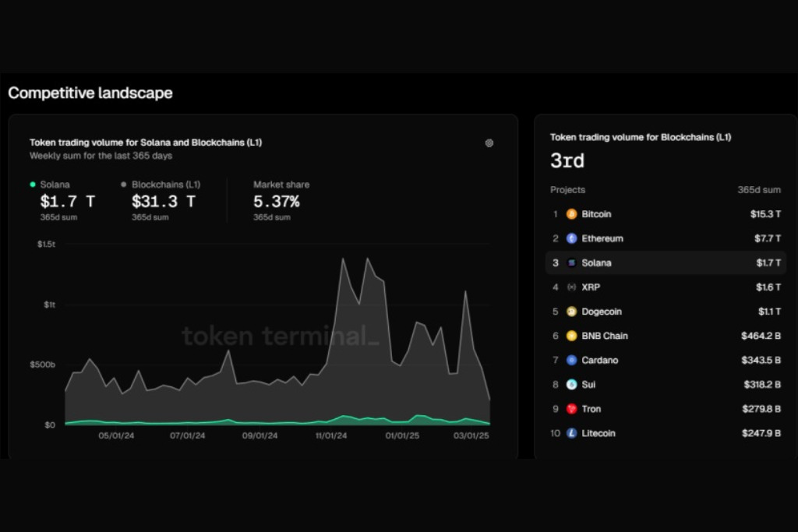Click the Projects column header
Image resolution: width=798 pixels, height=532 pixels.
click(567, 190)
